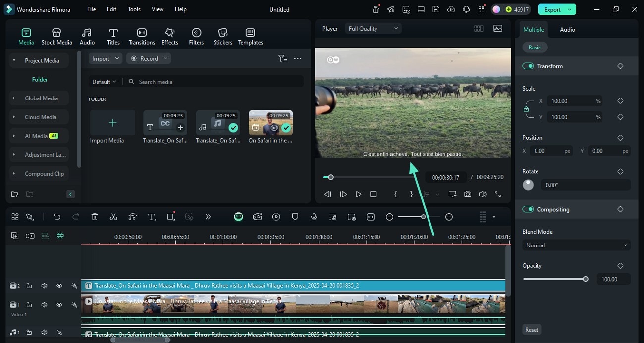Image resolution: width=644 pixels, height=343 pixels.
Task: Expand more timeline tools double chevron
Action: point(208,217)
